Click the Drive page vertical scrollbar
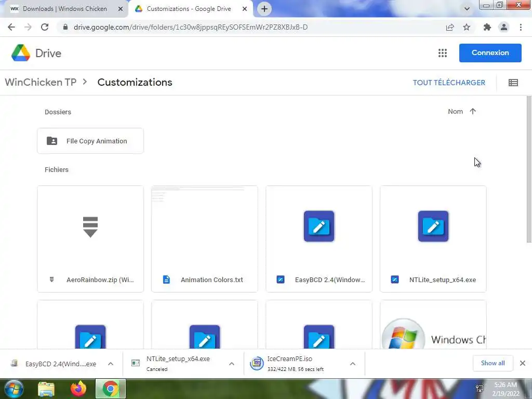Image resolution: width=532 pixels, height=399 pixels. click(529, 170)
